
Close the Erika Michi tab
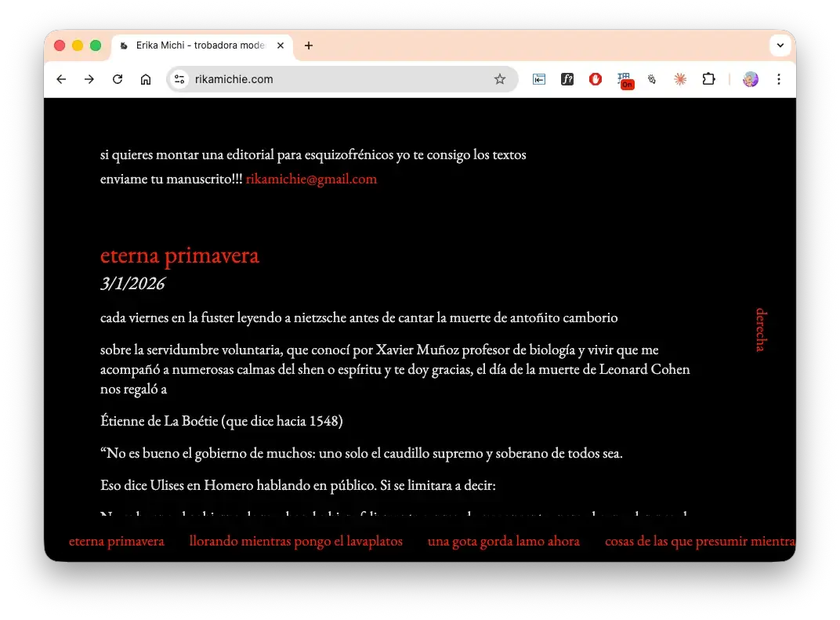(281, 45)
